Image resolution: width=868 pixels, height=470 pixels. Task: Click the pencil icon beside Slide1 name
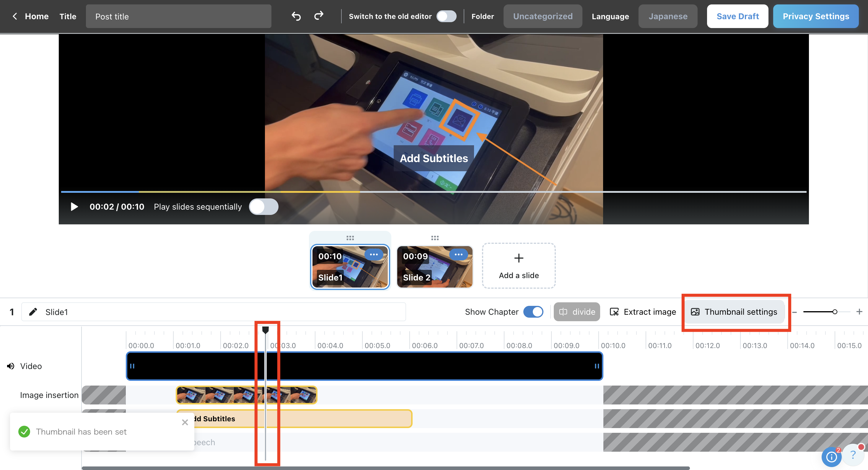point(33,312)
